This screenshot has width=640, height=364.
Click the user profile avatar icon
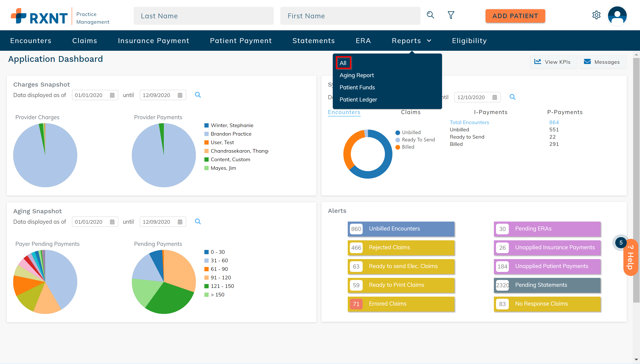617,16
